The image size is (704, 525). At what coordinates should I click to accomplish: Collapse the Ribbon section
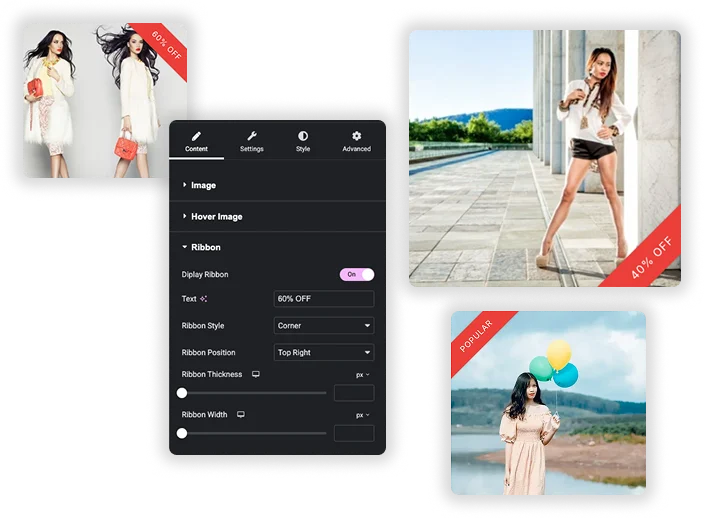277,247
